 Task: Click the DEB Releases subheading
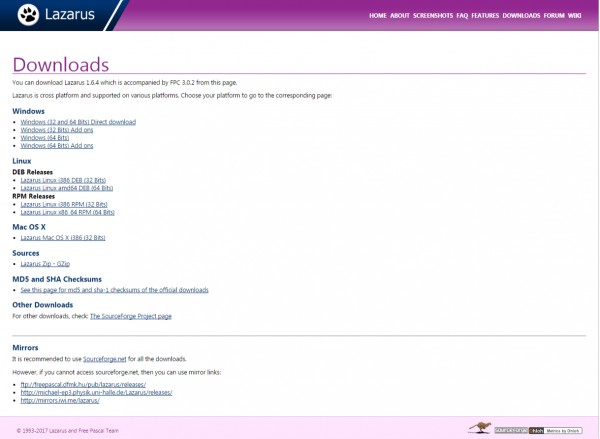coord(33,172)
